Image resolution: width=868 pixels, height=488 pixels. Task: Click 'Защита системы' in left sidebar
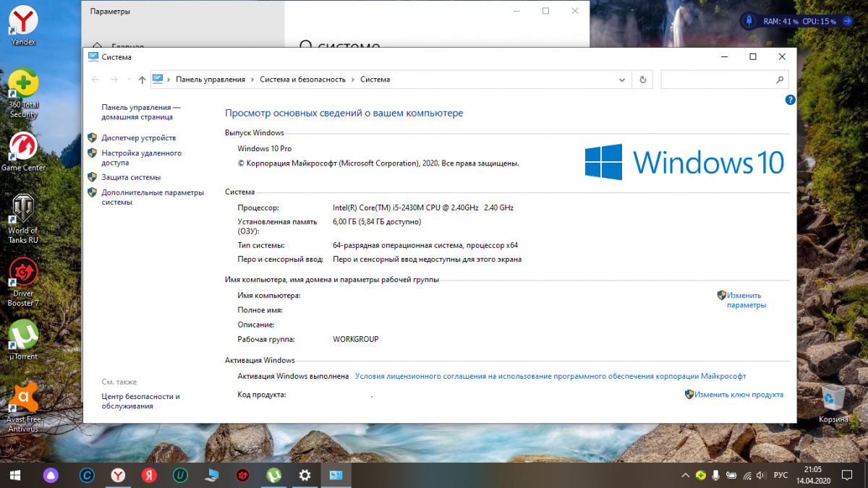pyautogui.click(x=131, y=177)
